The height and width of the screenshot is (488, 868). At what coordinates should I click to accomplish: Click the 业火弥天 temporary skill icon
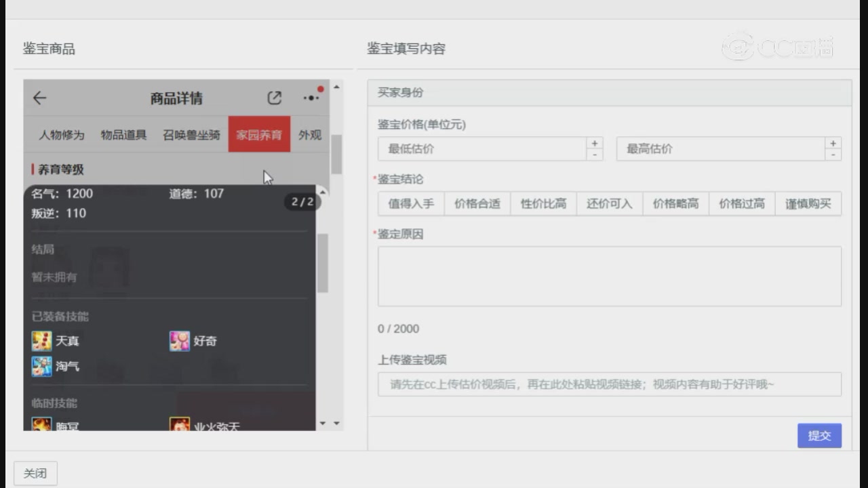click(x=179, y=424)
